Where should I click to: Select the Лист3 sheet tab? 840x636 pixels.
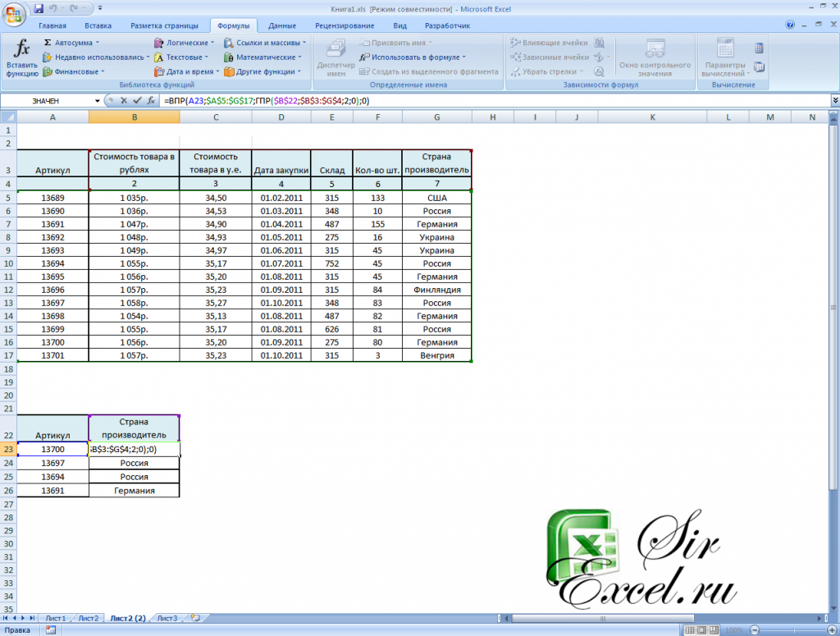pos(168,618)
